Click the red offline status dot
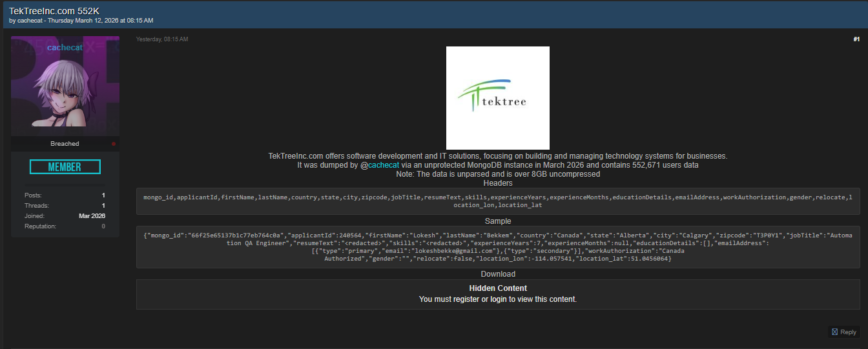 (114, 144)
